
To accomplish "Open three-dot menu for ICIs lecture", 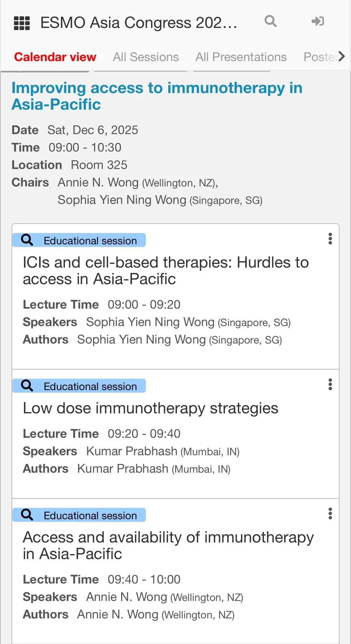I will click(330, 239).
